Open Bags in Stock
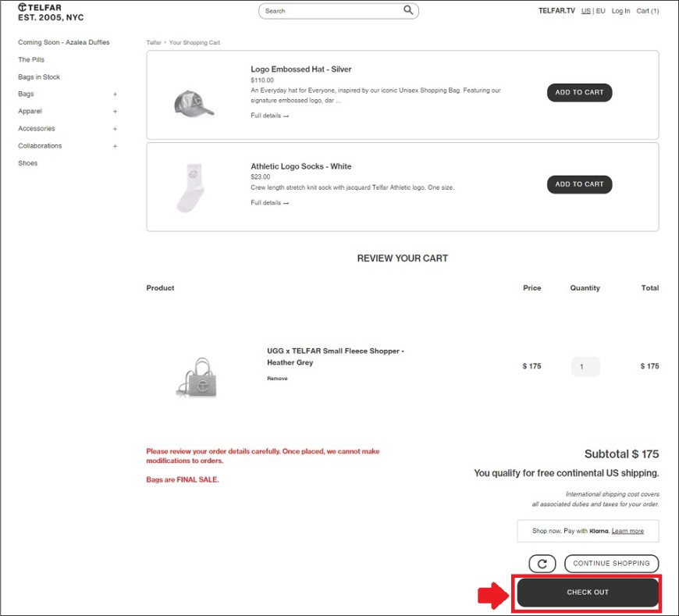This screenshot has width=679, height=616. click(39, 77)
